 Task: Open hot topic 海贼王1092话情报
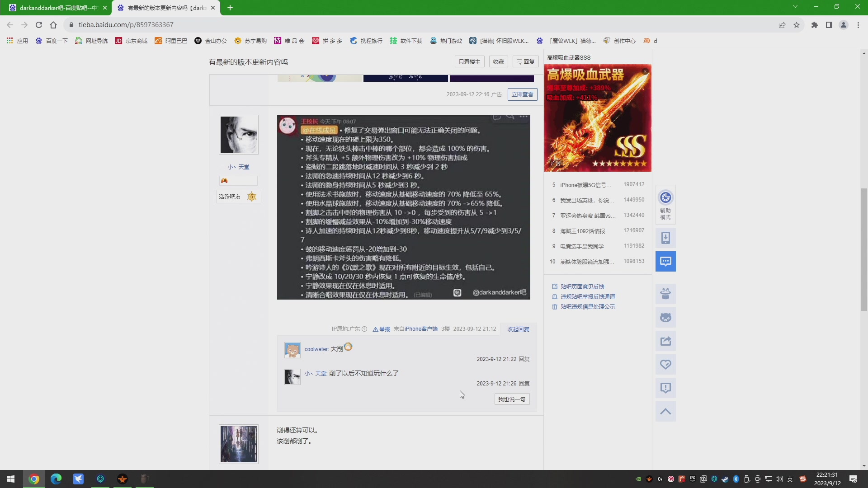tap(582, 231)
